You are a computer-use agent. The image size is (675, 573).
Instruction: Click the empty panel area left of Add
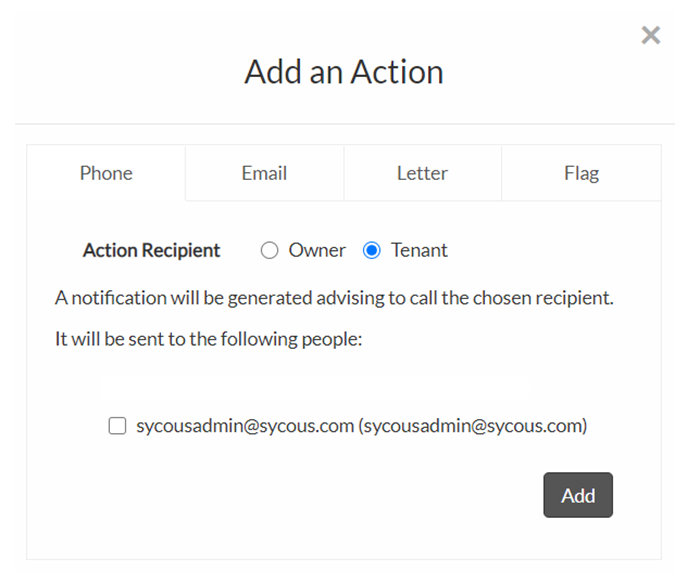(x=300, y=495)
